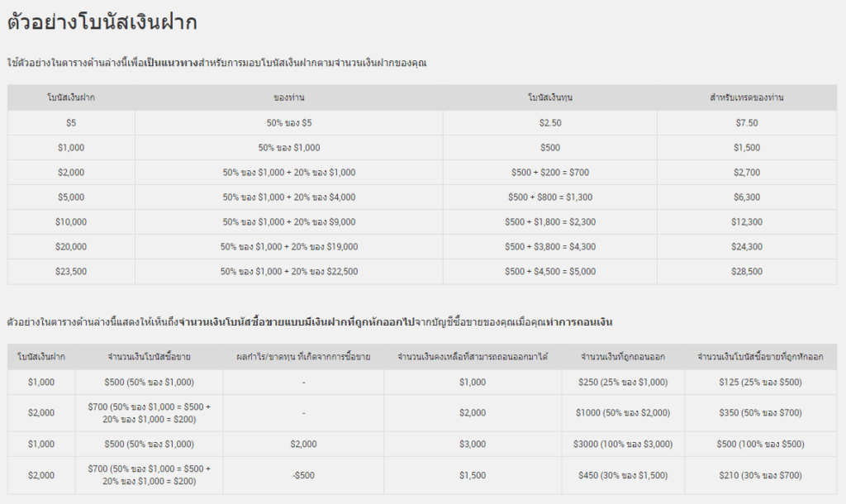Screen dimensions: 846x504
Task: Select $500 + $1,800 = $2,300
Action: point(549,222)
